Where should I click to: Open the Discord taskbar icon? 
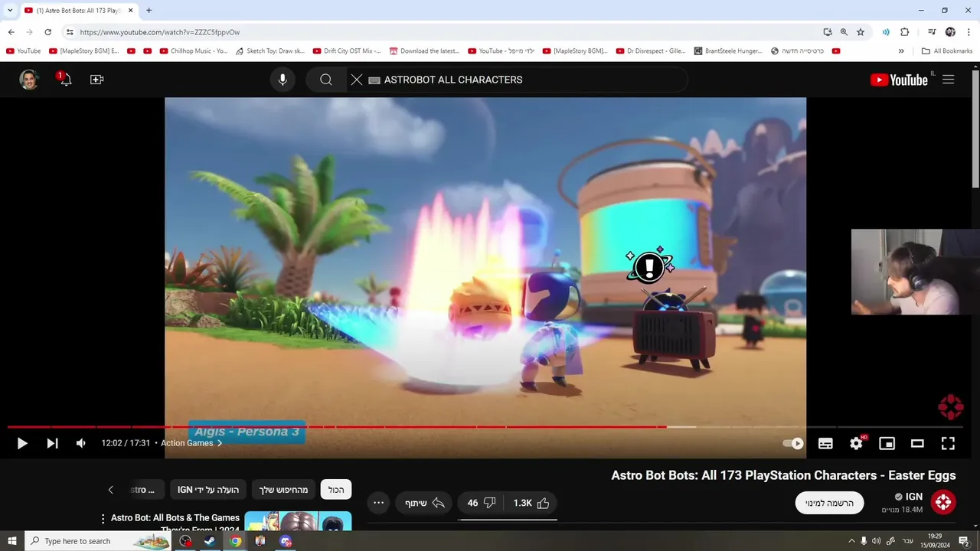(286, 541)
